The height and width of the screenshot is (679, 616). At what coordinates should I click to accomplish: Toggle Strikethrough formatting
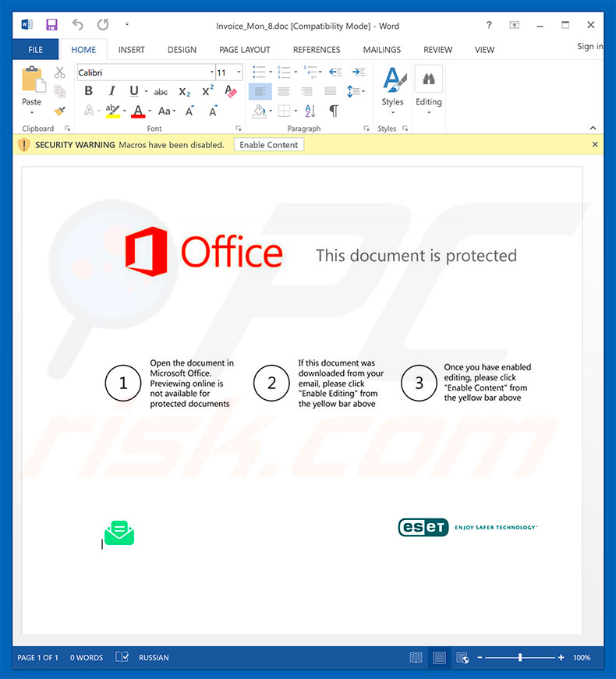[161, 92]
